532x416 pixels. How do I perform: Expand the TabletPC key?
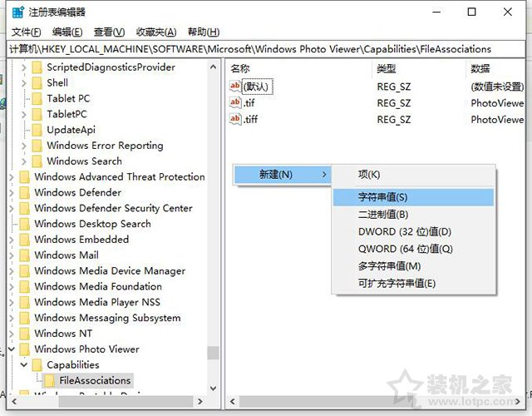pos(24,114)
